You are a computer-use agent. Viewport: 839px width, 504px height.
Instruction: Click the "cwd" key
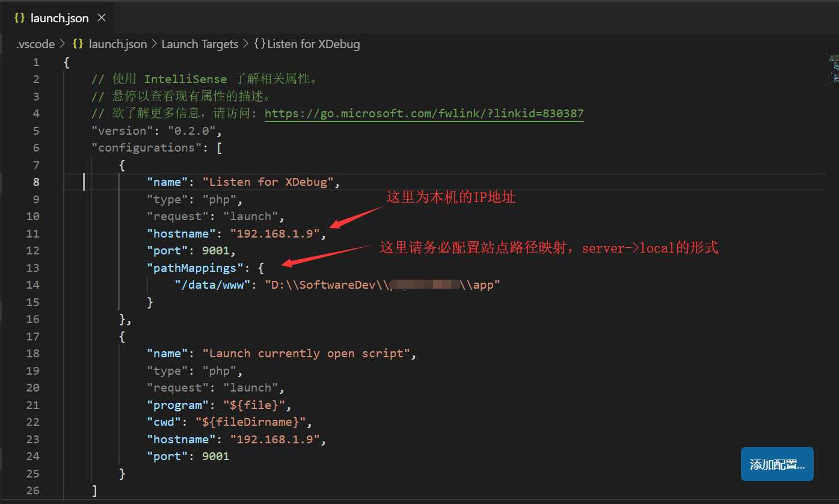tap(164, 422)
